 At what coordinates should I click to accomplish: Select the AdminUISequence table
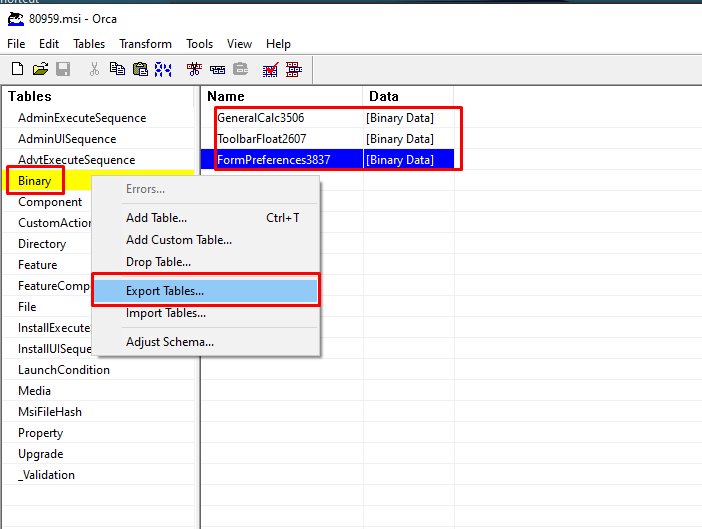click(x=67, y=139)
